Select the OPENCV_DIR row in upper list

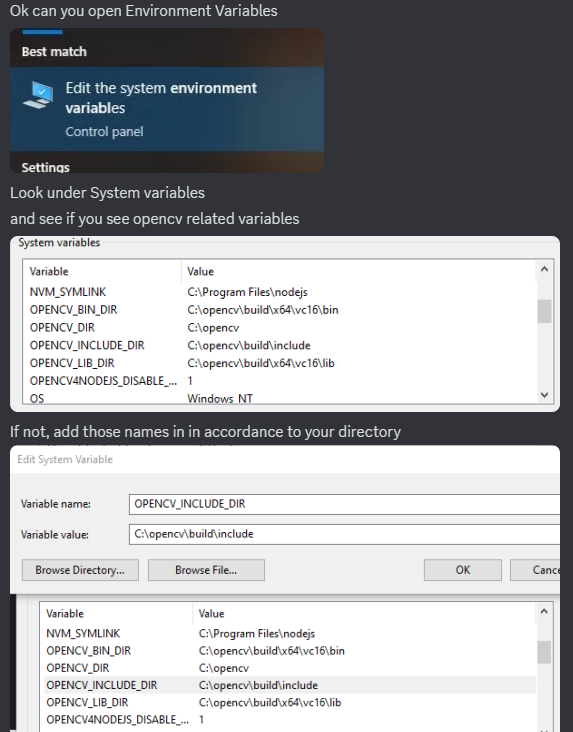pyautogui.click(x=279, y=328)
